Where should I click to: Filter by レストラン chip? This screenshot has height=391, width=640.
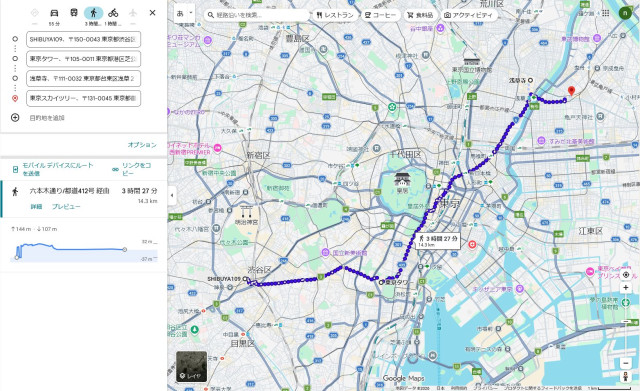[335, 15]
